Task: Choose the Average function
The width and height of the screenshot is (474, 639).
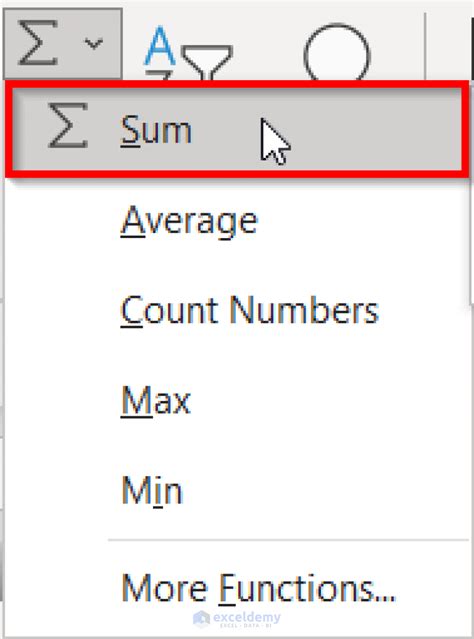Action: click(x=190, y=222)
